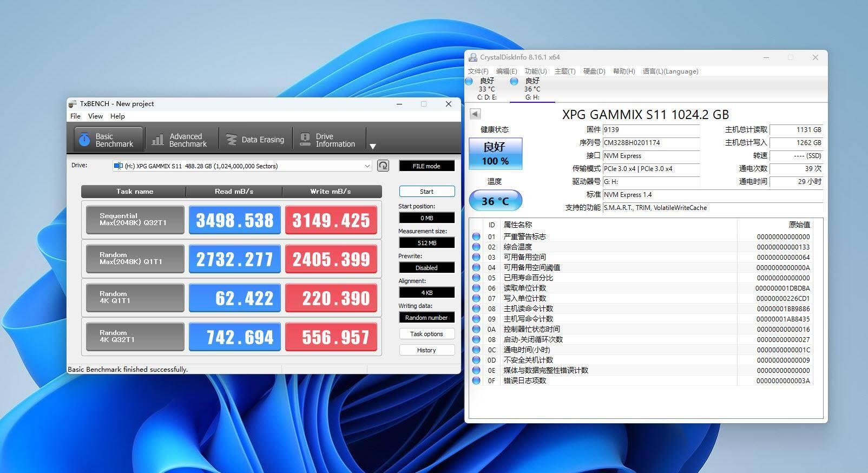Open the 语言(L)(Language) menu
Viewport: 868px width, 473px height.
click(670, 71)
